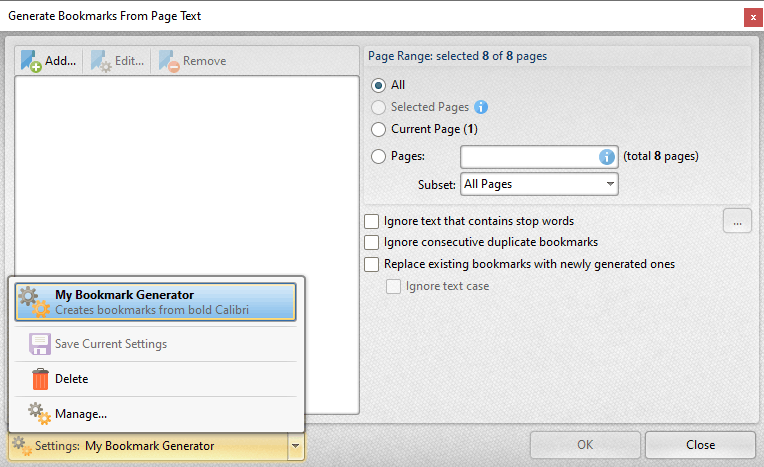Open the Settings: My Bookmark Generator button
The height and width of the screenshot is (467, 764).
[148, 446]
